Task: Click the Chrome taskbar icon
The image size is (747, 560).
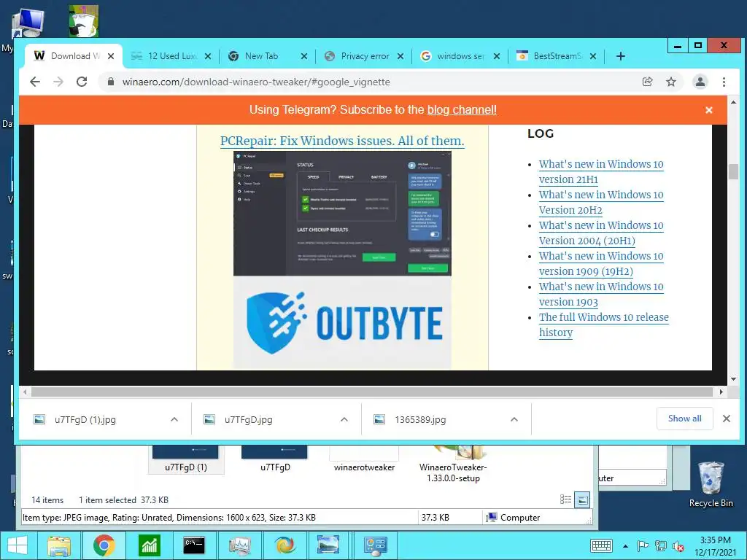Action: tap(104, 545)
